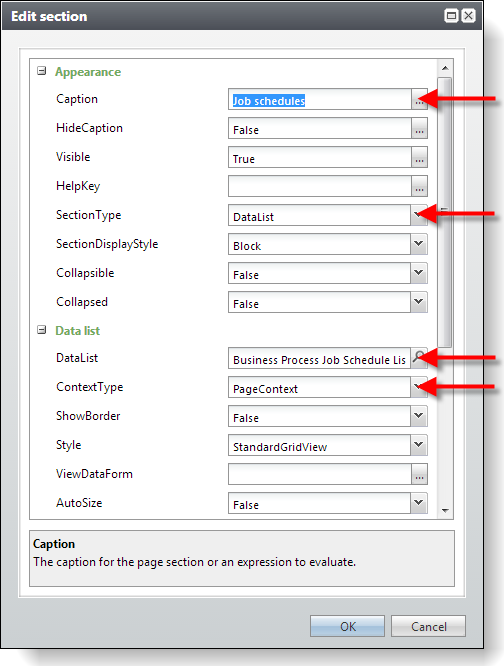This screenshot has width=504, height=666.
Task: Open the Collapsible False dropdown
Action: [x=419, y=273]
